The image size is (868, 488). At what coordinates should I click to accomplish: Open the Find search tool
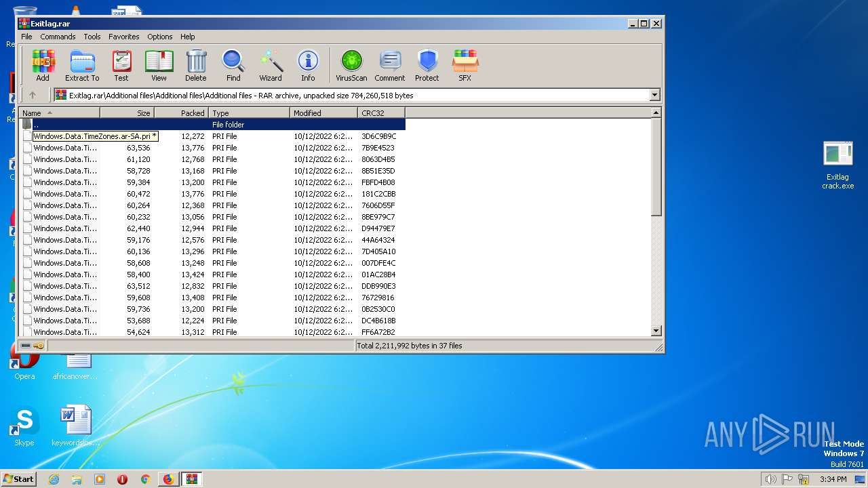(233, 65)
